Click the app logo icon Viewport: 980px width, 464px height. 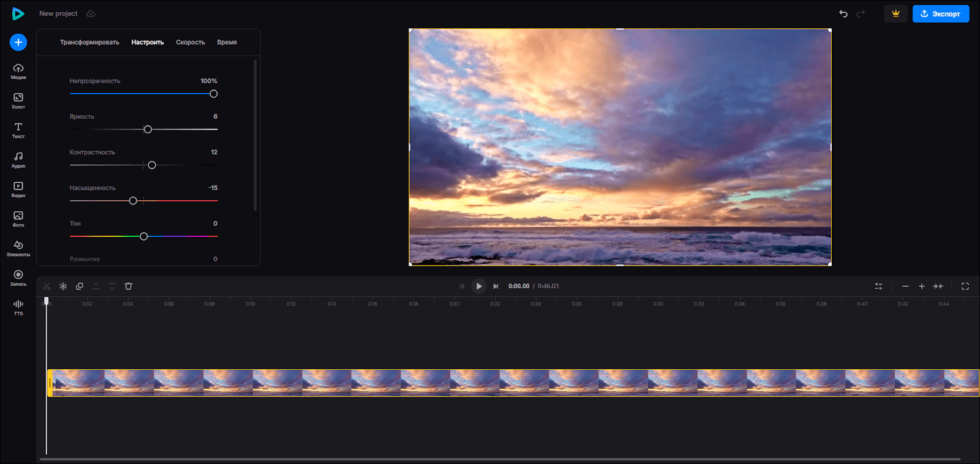point(18,13)
